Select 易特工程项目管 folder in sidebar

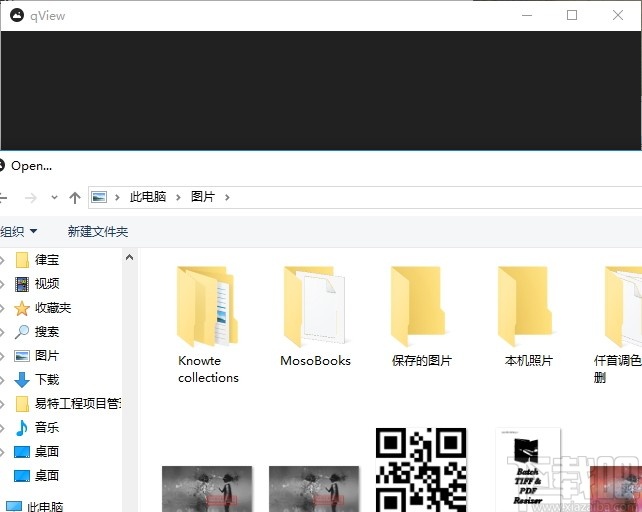[x=78, y=403]
